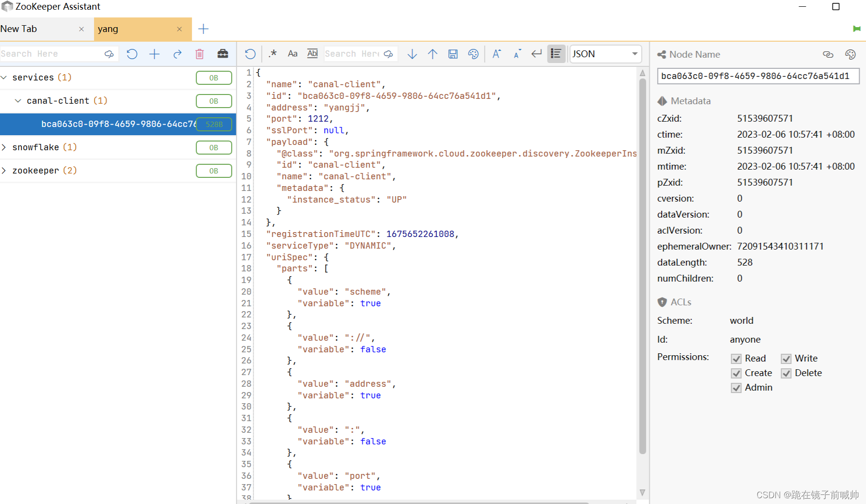Screen dimensions: 866x504
Task: Minimize the ZooKeeper Assistant window
Action: [803, 7]
